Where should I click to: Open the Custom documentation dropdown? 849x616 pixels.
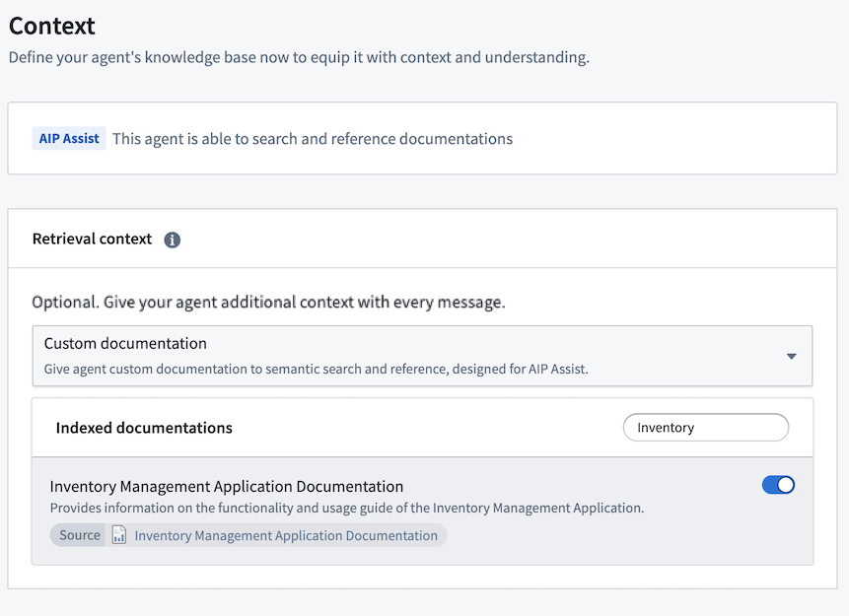422,356
